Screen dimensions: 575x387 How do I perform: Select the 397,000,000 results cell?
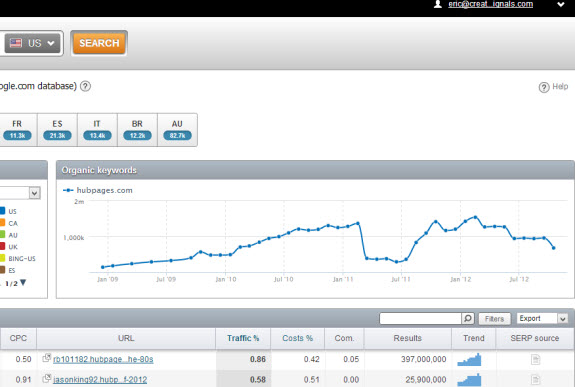coord(424,359)
